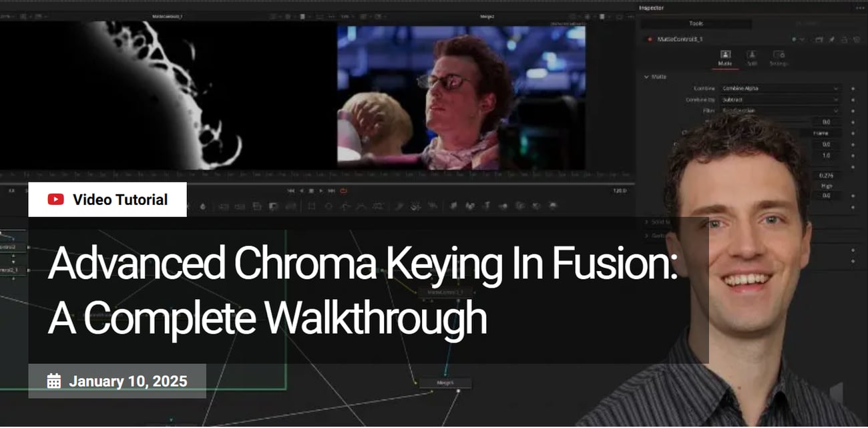The height and width of the screenshot is (428, 868).
Task: Click the 0.276 value field
Action: click(826, 176)
